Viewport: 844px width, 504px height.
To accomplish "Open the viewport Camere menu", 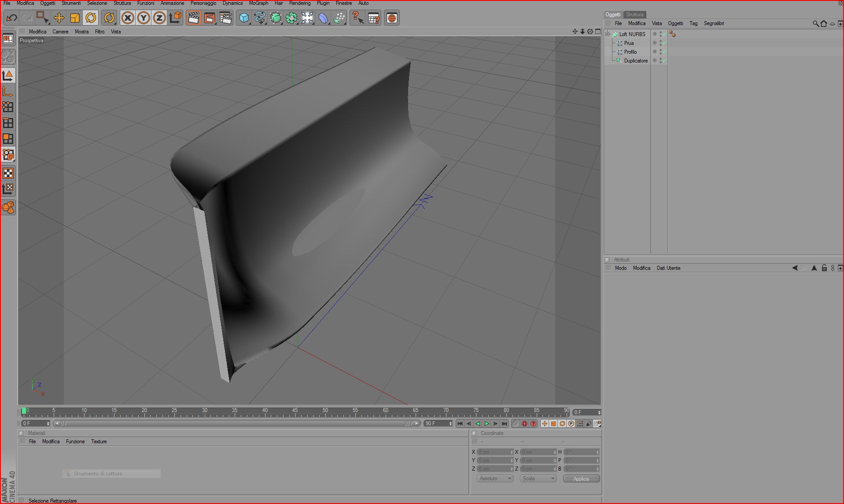I will [x=60, y=32].
